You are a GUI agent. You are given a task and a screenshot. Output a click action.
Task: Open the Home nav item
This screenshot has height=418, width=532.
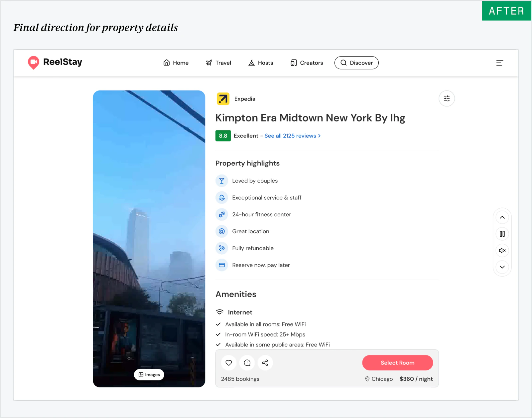coord(176,63)
